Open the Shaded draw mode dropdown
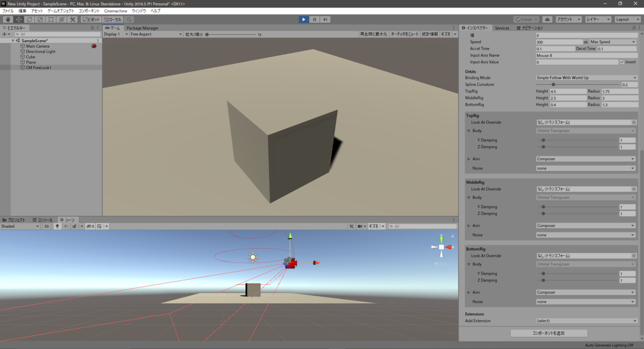This screenshot has width=644, height=349. (x=20, y=226)
